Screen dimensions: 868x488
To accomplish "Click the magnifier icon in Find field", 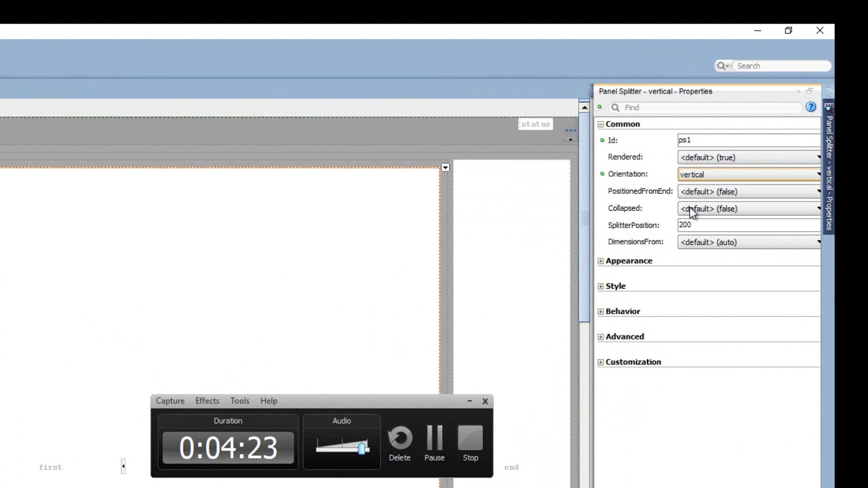I will [615, 107].
